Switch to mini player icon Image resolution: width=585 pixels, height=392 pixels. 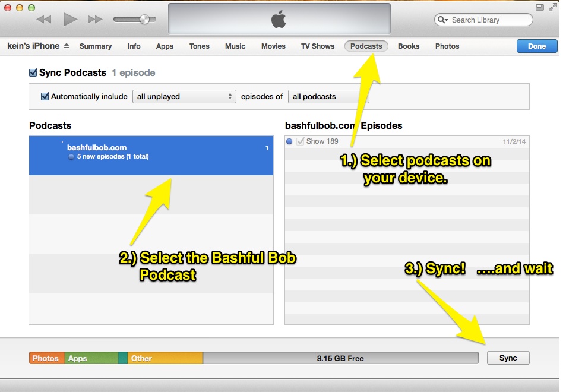point(539,7)
